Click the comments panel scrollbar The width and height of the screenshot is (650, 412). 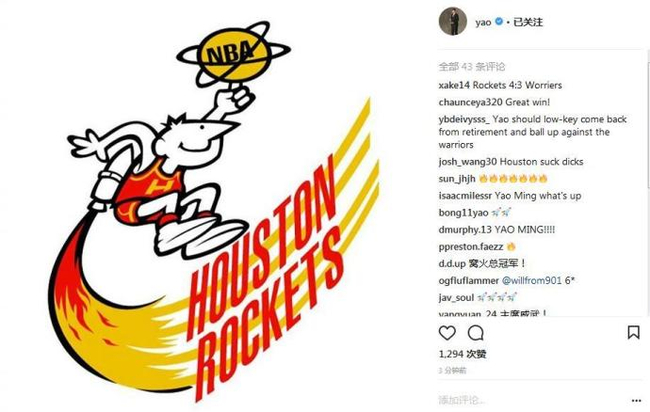[x=648, y=124]
